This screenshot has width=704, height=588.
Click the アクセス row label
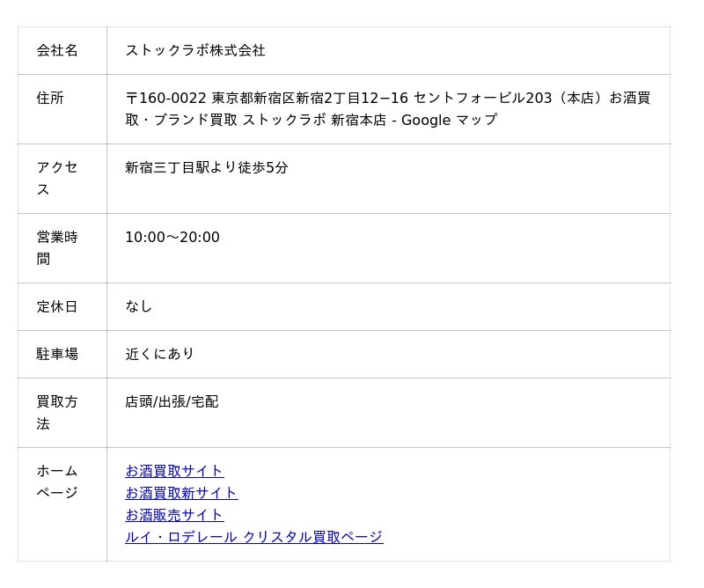click(57, 178)
